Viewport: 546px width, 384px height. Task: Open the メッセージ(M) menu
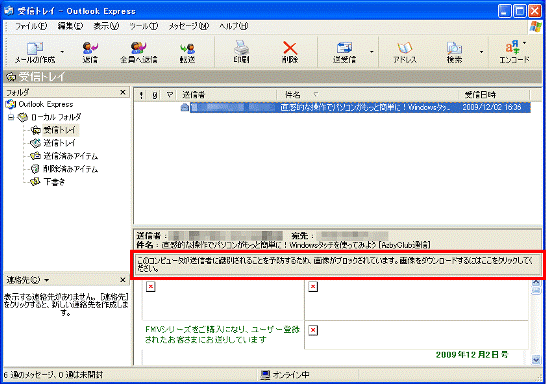tap(189, 26)
